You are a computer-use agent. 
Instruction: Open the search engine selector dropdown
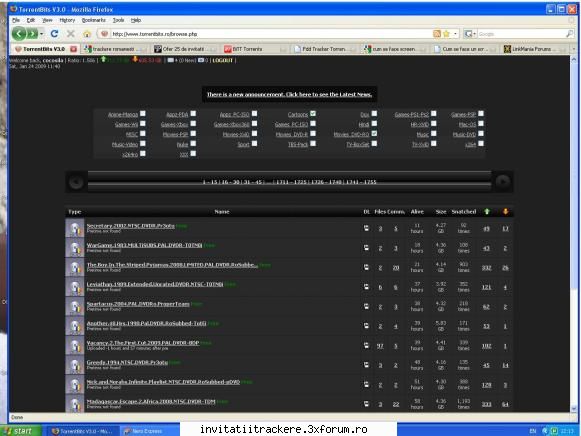click(469, 34)
